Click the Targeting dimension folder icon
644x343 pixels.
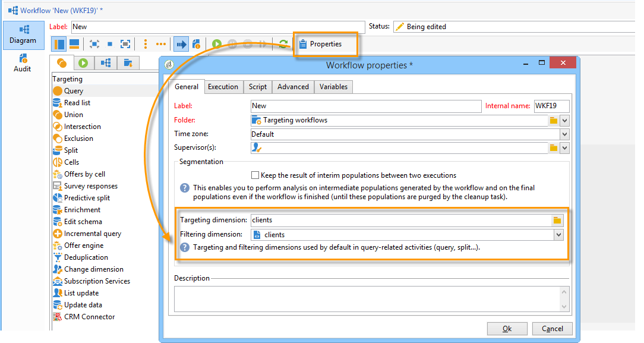point(557,221)
